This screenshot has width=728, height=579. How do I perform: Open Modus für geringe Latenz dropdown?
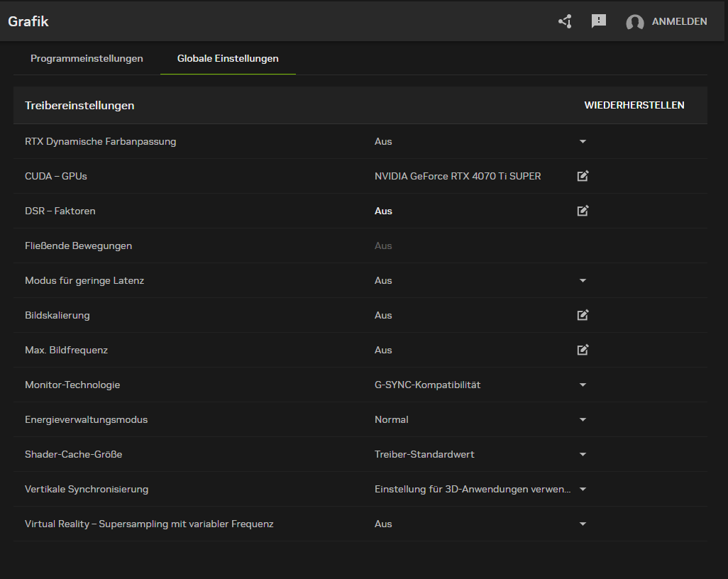[x=583, y=281]
